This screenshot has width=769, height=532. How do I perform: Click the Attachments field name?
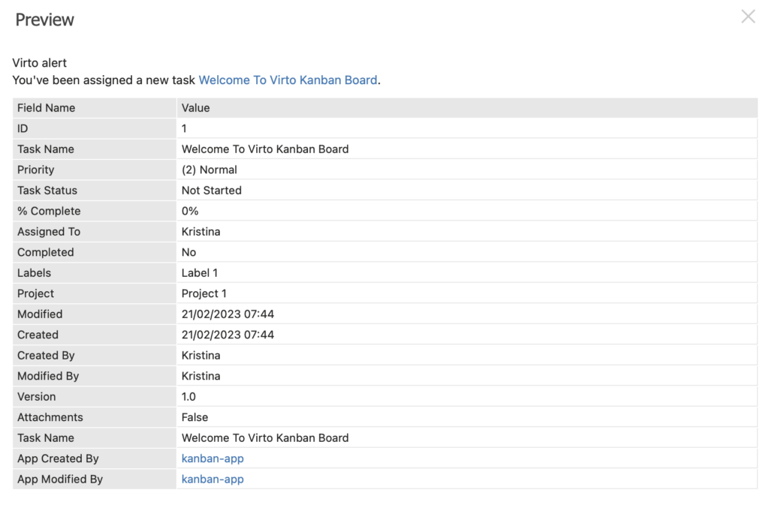pos(50,417)
